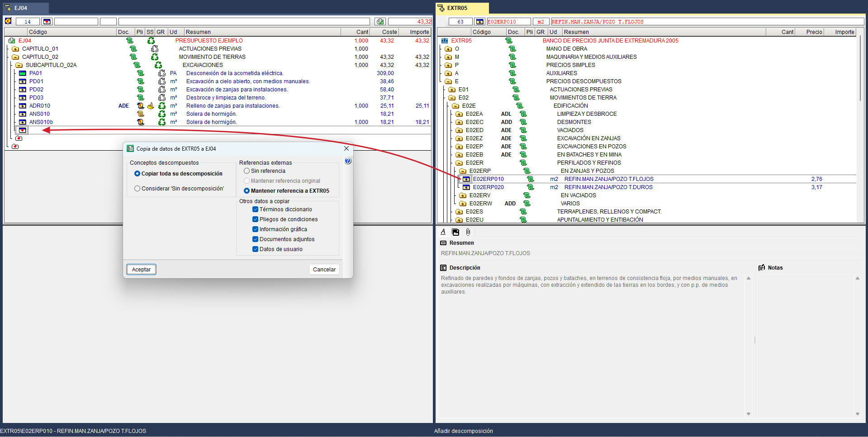Click the green recycle icon in ANS010b row
Viewport: 868px width, 437px height.
[x=162, y=122]
